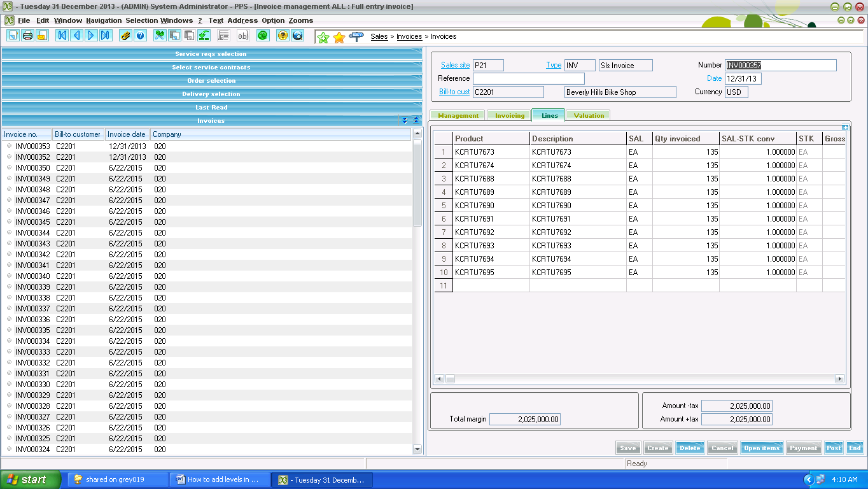The image size is (868, 489).
Task: Open 'How to add levels in' taskbar item
Action: point(220,479)
